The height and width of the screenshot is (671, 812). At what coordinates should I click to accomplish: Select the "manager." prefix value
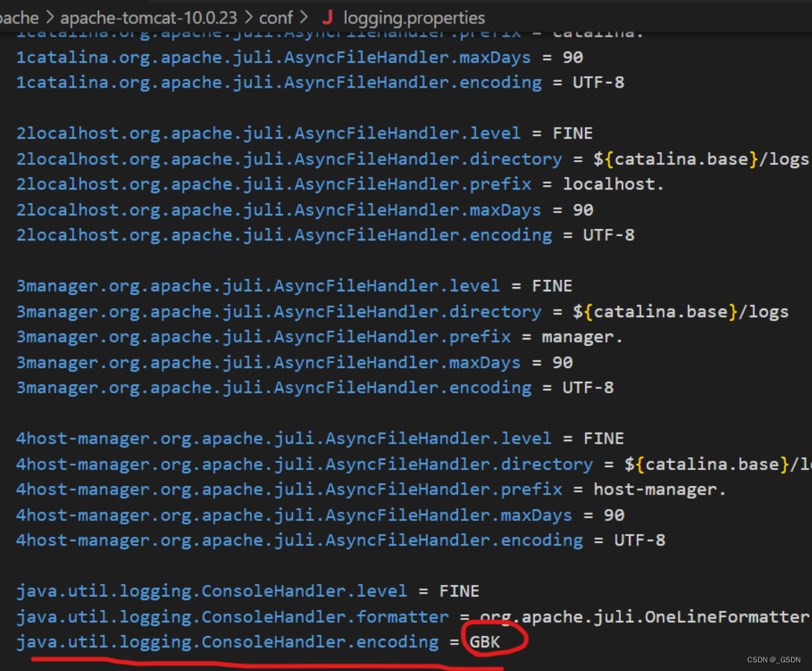point(582,337)
